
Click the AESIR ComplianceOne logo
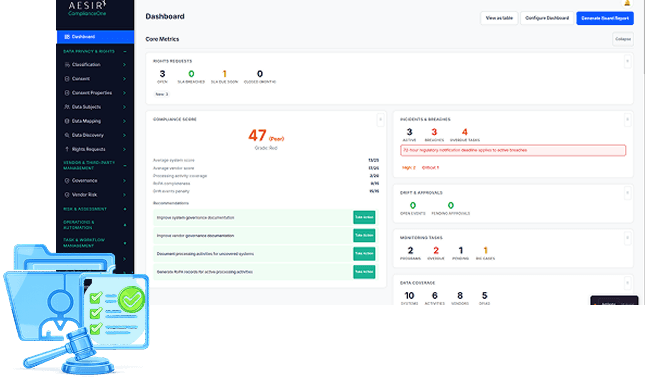click(x=87, y=8)
